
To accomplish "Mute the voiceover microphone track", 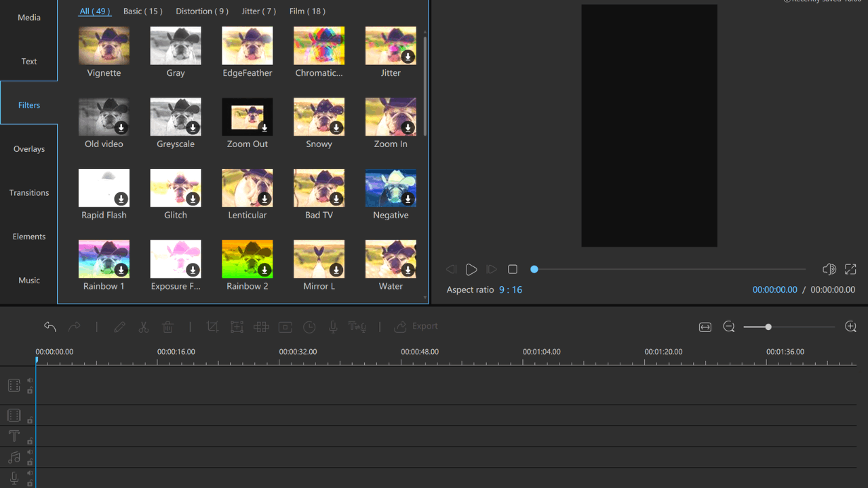I will [30, 473].
